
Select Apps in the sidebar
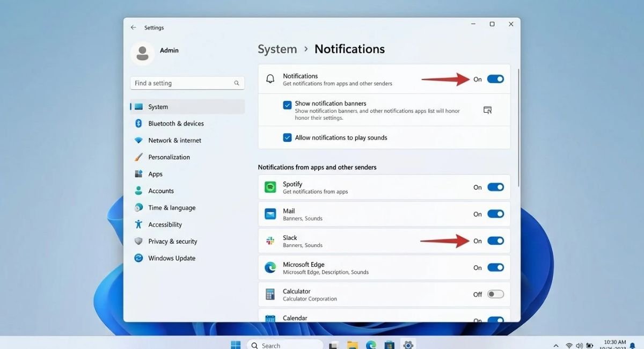(187, 174)
